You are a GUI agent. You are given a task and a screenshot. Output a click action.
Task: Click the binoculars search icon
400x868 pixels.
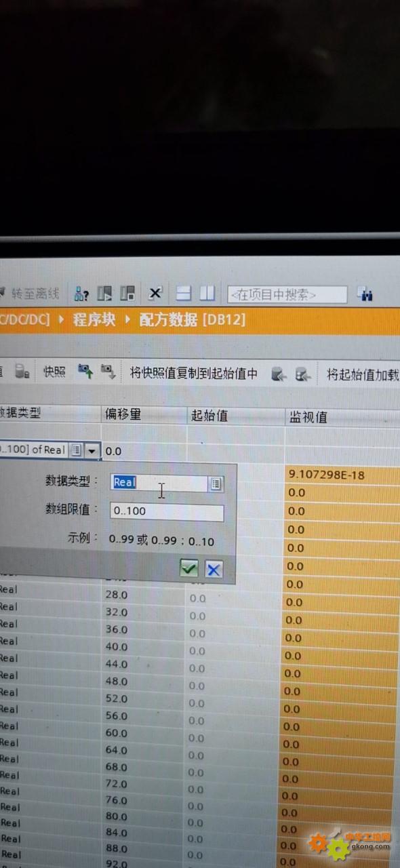point(367,294)
